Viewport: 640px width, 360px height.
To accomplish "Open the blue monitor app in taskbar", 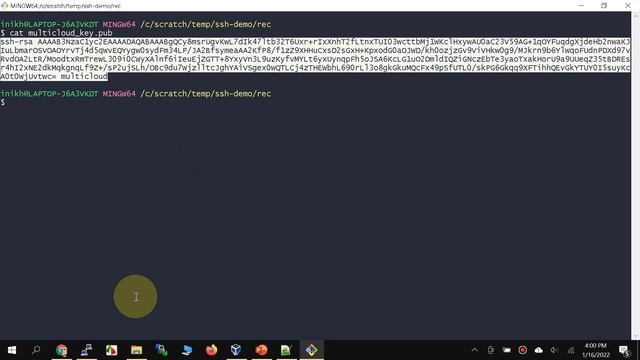I will point(187,350).
